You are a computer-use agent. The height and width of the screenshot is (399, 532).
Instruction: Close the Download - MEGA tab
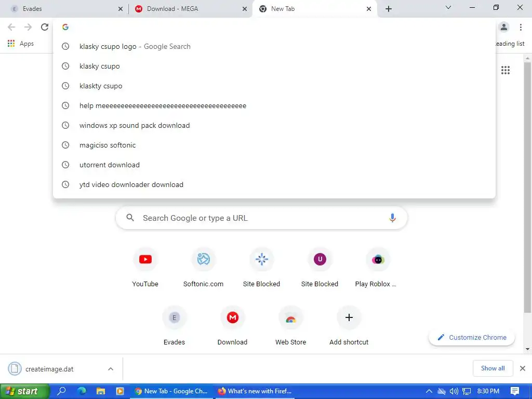pyautogui.click(x=245, y=9)
